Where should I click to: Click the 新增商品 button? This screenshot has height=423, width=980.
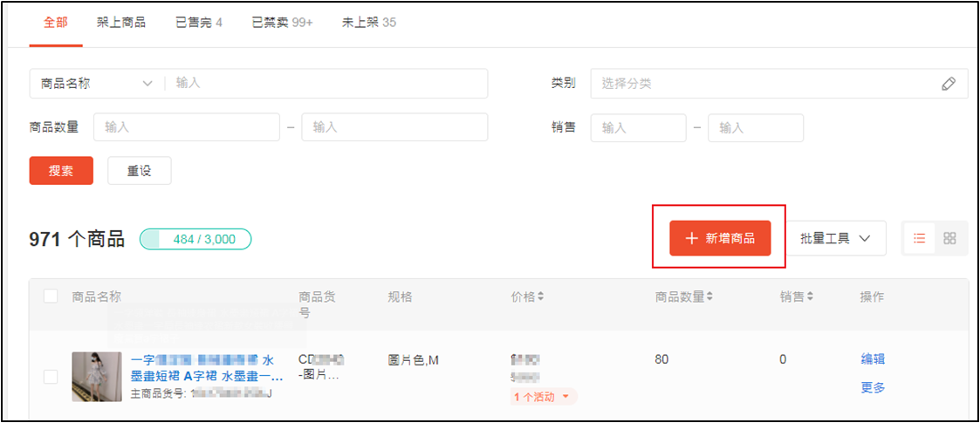(x=720, y=238)
